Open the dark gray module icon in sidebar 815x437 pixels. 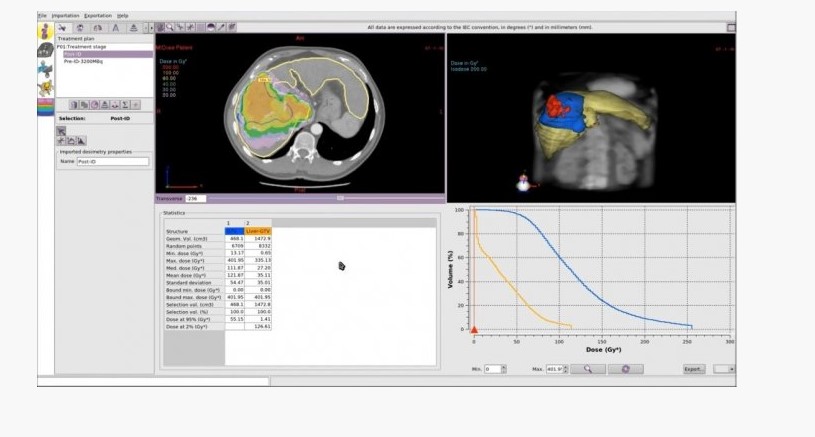[x=45, y=50]
